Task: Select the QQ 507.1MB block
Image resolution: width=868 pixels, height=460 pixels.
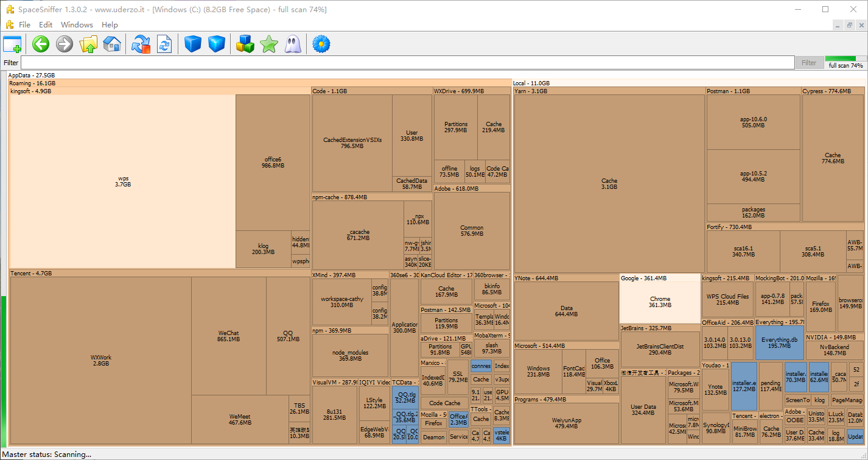Action: pyautogui.click(x=288, y=336)
